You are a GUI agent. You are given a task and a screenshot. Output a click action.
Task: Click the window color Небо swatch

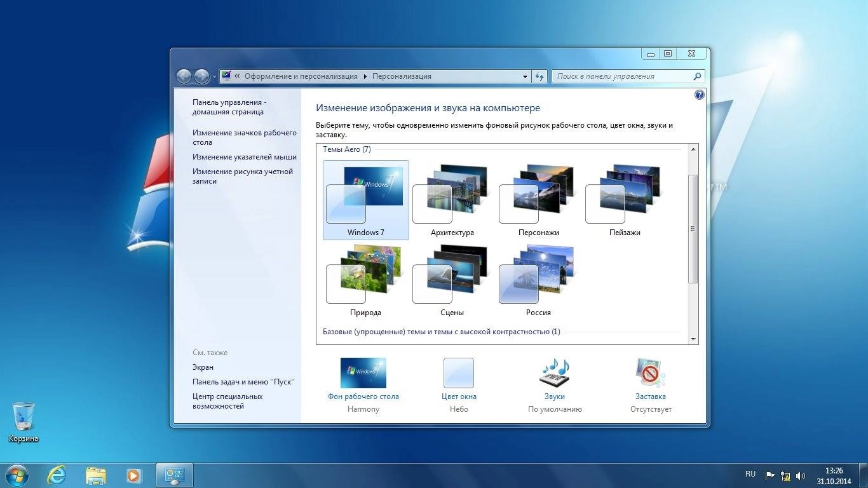click(x=459, y=373)
